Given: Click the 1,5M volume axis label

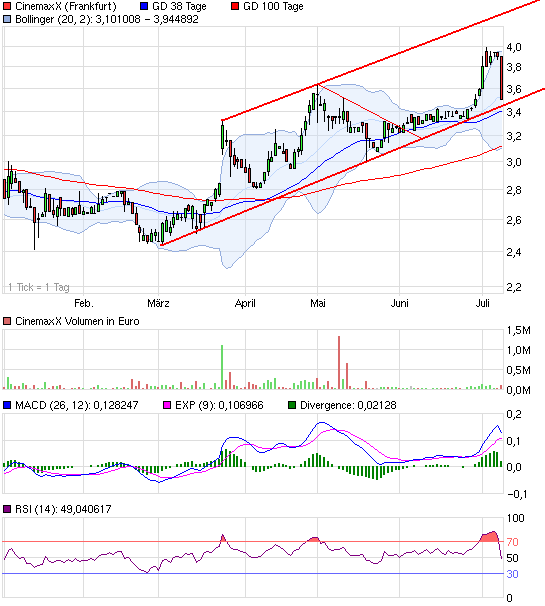Looking at the screenshot, I should [x=519, y=330].
